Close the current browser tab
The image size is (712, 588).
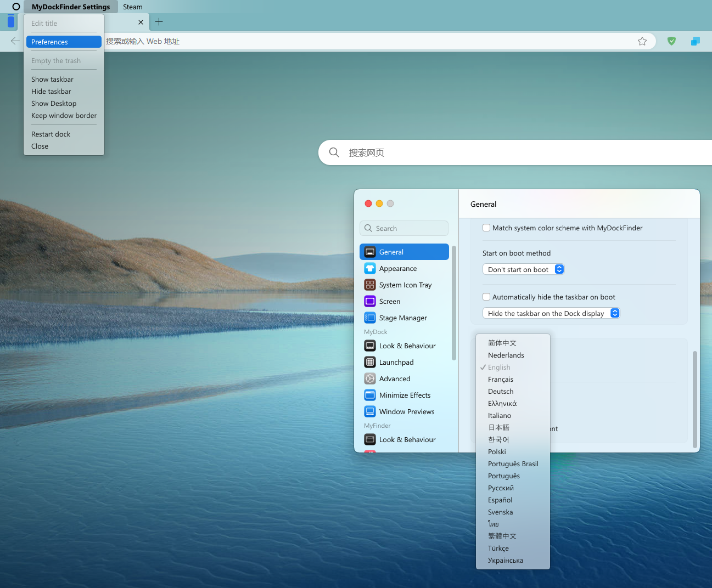[x=141, y=22]
